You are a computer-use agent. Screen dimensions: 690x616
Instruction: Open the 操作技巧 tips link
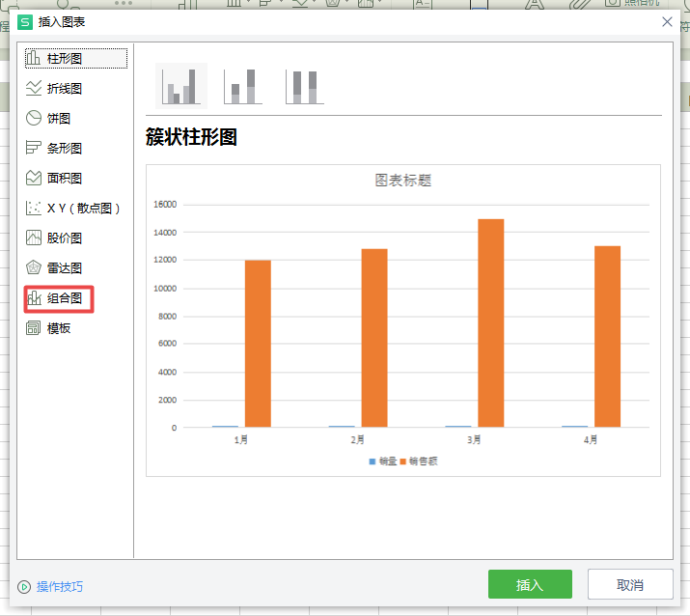pos(60,586)
